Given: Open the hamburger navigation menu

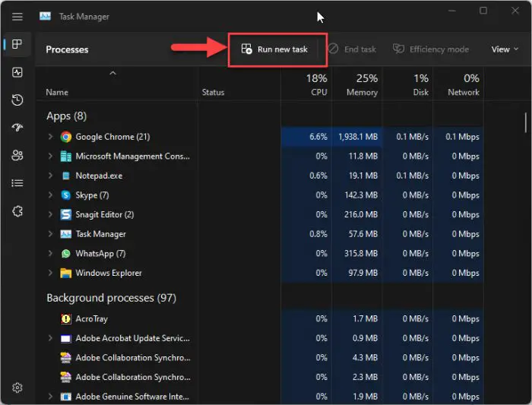Looking at the screenshot, I should [17, 17].
